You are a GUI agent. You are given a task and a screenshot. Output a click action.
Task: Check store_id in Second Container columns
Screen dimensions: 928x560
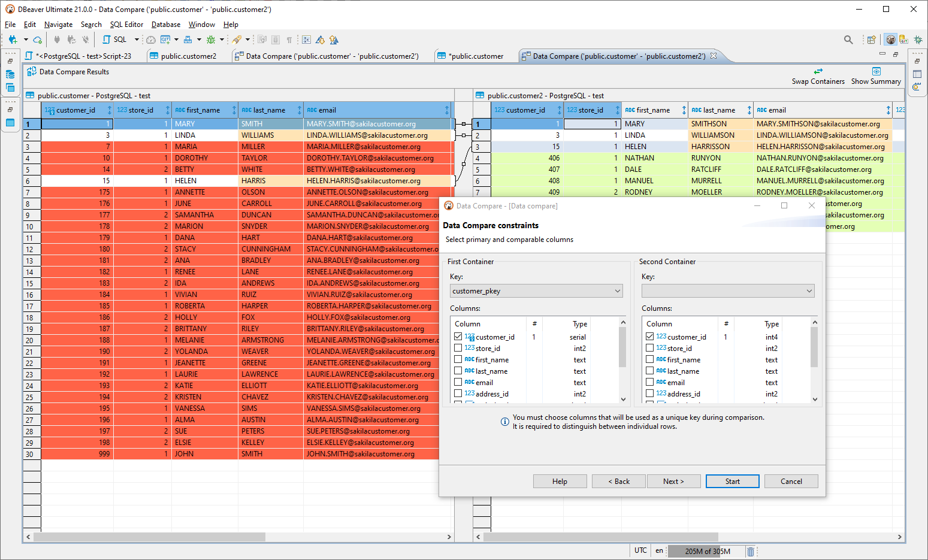(x=650, y=348)
